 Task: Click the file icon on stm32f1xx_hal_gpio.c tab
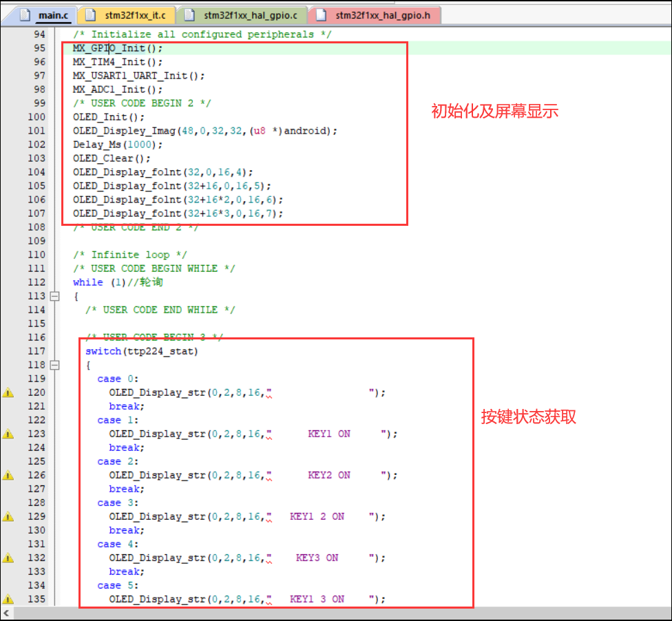pyautogui.click(x=189, y=15)
